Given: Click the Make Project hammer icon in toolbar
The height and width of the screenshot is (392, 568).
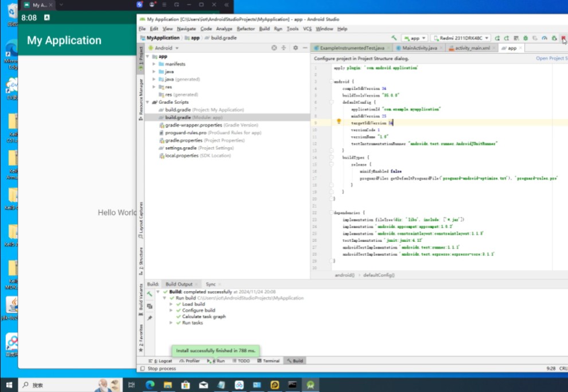Looking at the screenshot, I should [x=394, y=38].
